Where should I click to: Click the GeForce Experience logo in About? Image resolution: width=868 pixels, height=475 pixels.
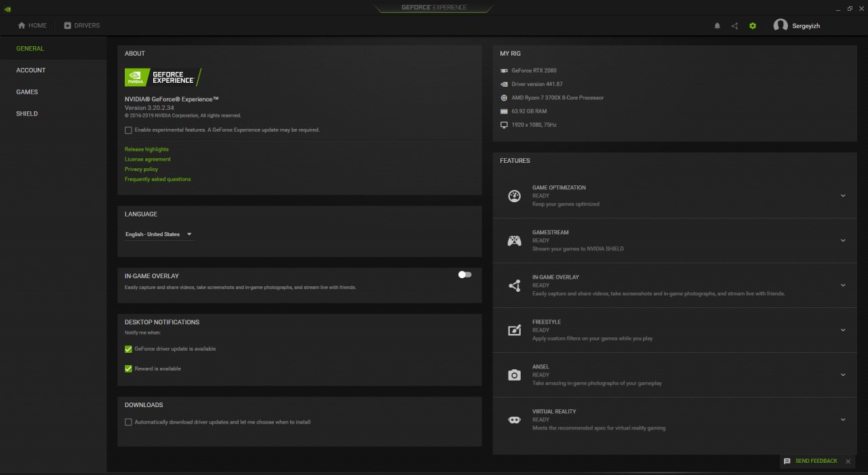(163, 77)
